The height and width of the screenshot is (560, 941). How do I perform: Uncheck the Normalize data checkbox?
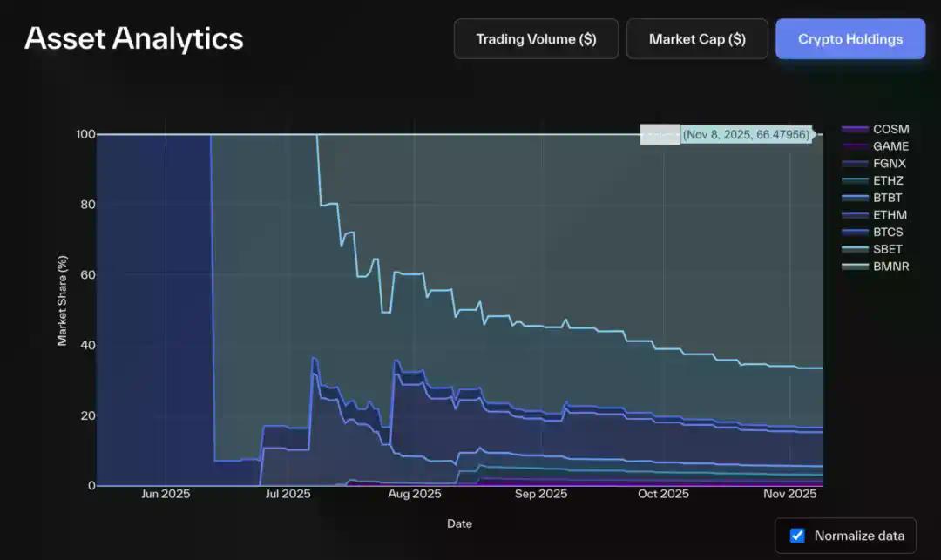tap(797, 536)
